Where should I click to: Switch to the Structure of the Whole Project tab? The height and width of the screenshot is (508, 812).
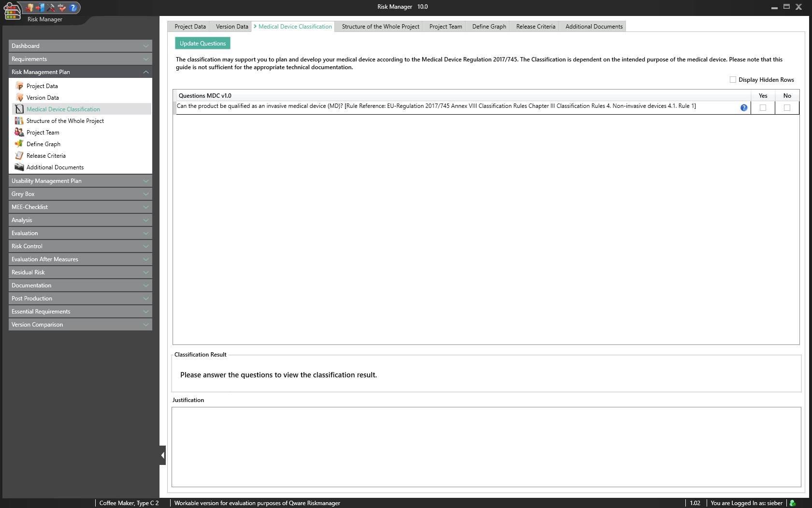pyautogui.click(x=380, y=27)
